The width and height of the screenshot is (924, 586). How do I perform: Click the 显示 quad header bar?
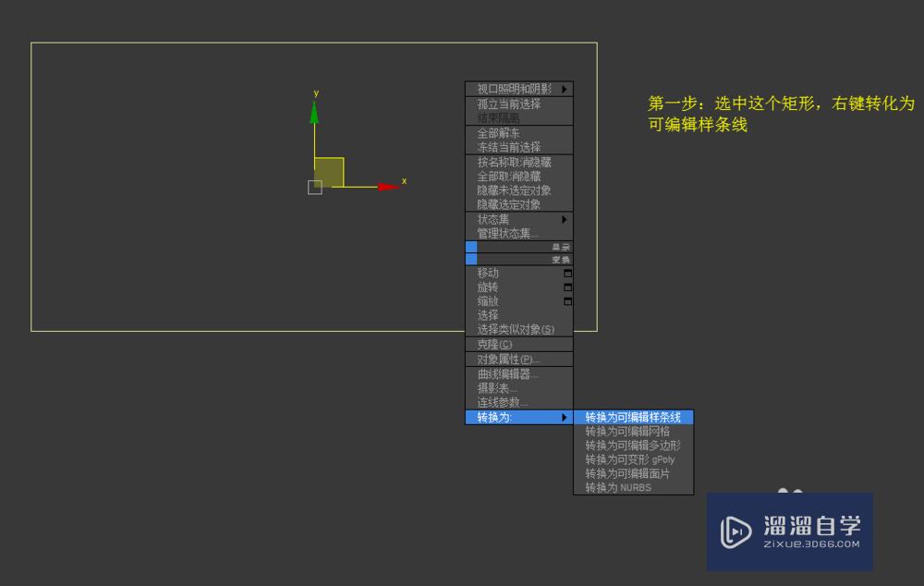click(519, 247)
